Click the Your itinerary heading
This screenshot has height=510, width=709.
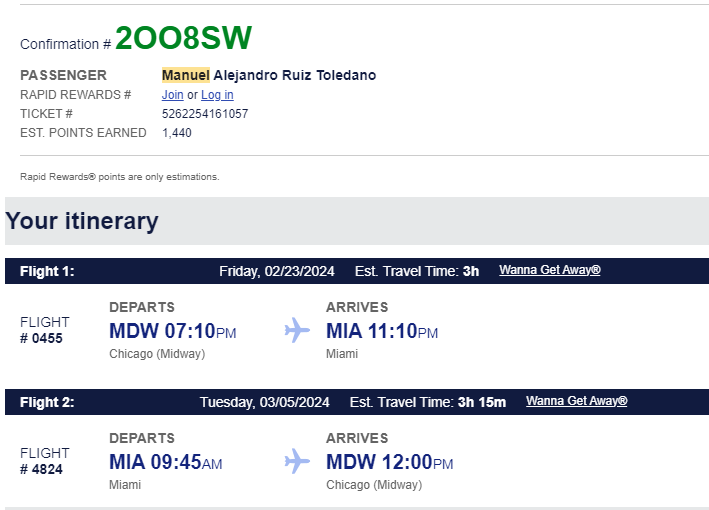tap(82, 221)
